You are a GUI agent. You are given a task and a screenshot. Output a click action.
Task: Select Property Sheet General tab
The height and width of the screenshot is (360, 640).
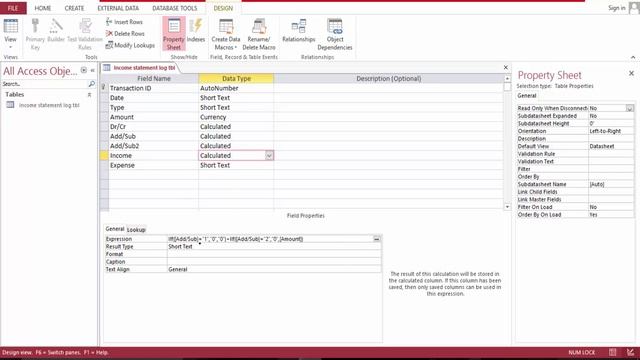pyautogui.click(x=527, y=96)
